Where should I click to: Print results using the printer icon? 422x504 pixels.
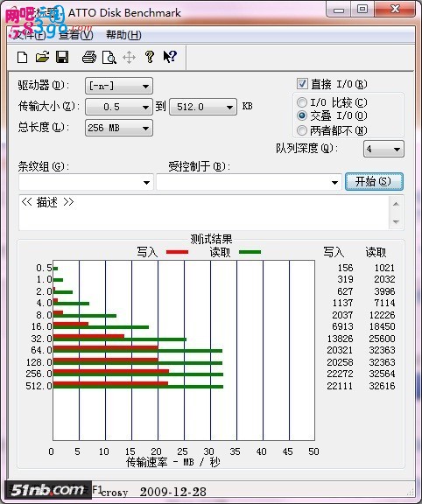pyautogui.click(x=88, y=57)
